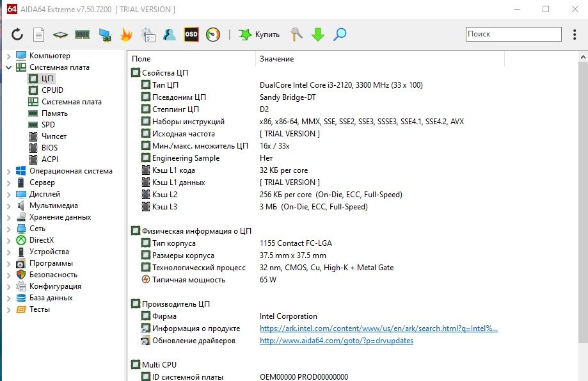
Task: Expand the DirectX tree node
Action: click(8, 240)
